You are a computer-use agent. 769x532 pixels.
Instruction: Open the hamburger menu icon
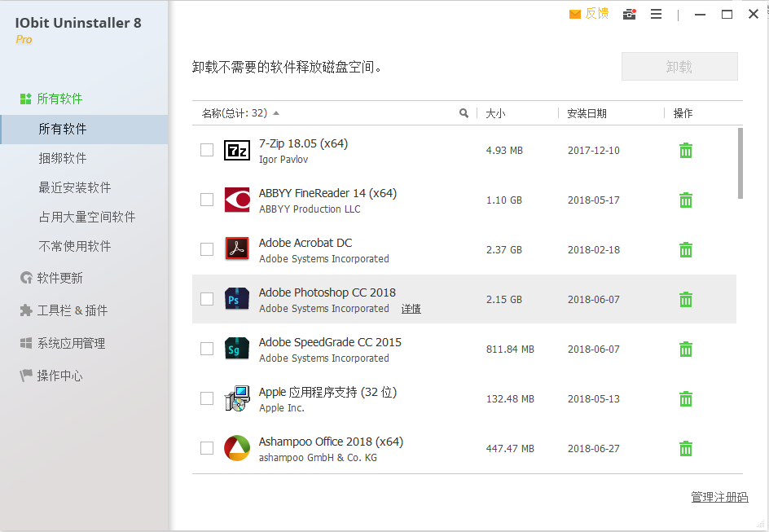point(657,14)
